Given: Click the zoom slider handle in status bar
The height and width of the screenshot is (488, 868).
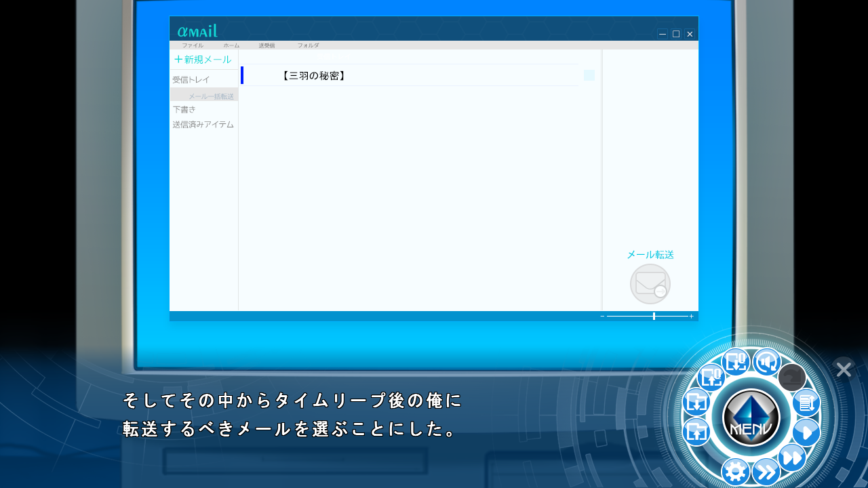Looking at the screenshot, I should coord(654,316).
